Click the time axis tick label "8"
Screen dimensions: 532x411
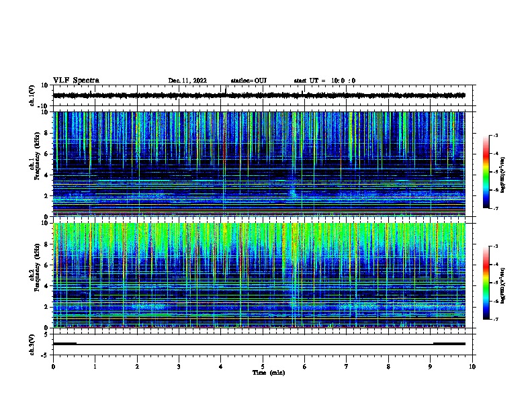(x=388, y=367)
